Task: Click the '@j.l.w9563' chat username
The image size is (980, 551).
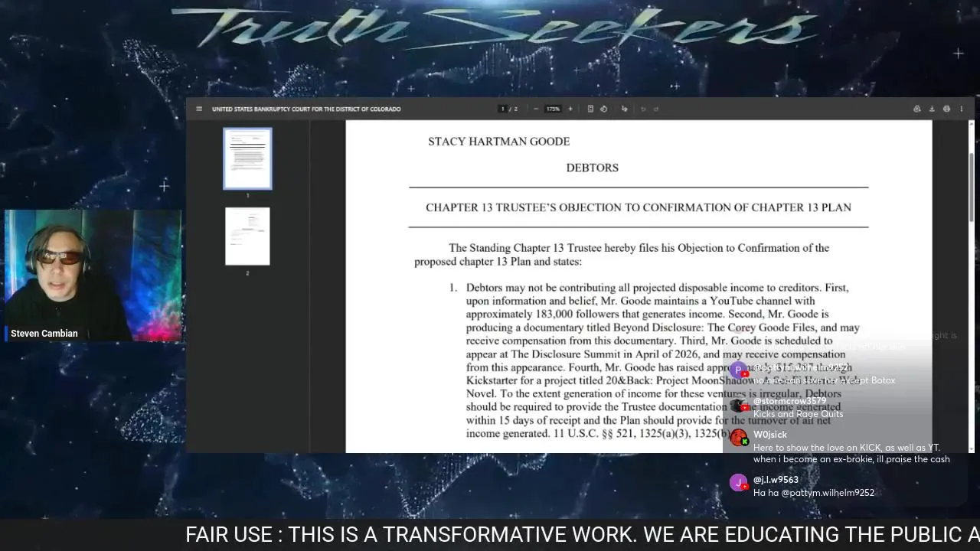Action: [x=776, y=480]
